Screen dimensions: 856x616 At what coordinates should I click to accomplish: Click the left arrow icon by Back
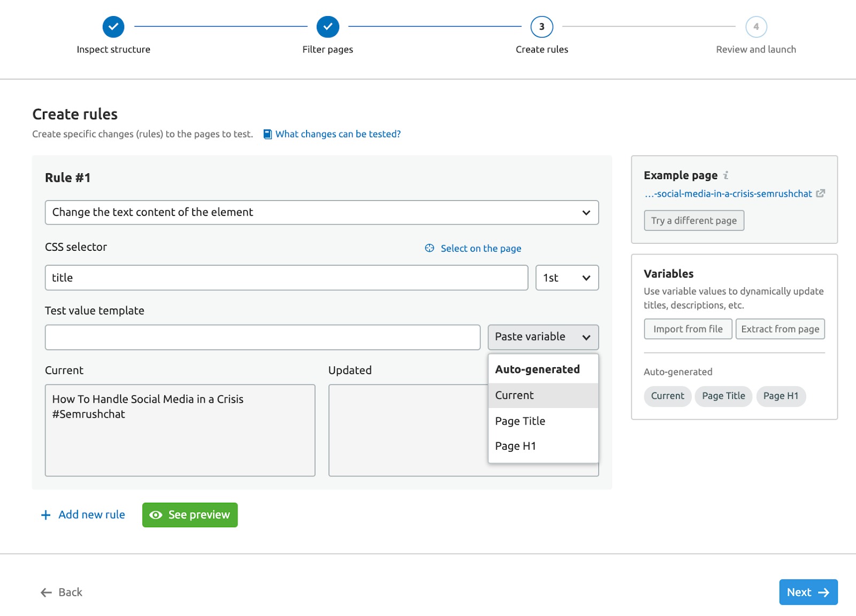(46, 592)
